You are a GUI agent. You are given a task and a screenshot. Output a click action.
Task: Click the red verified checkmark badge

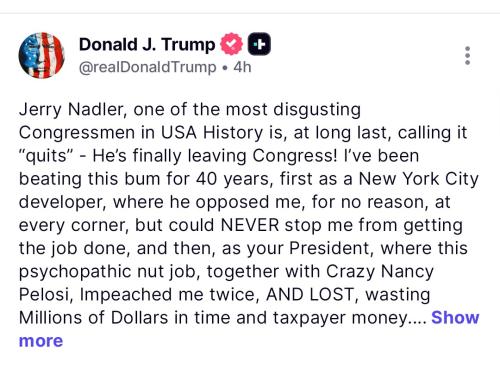tap(231, 44)
